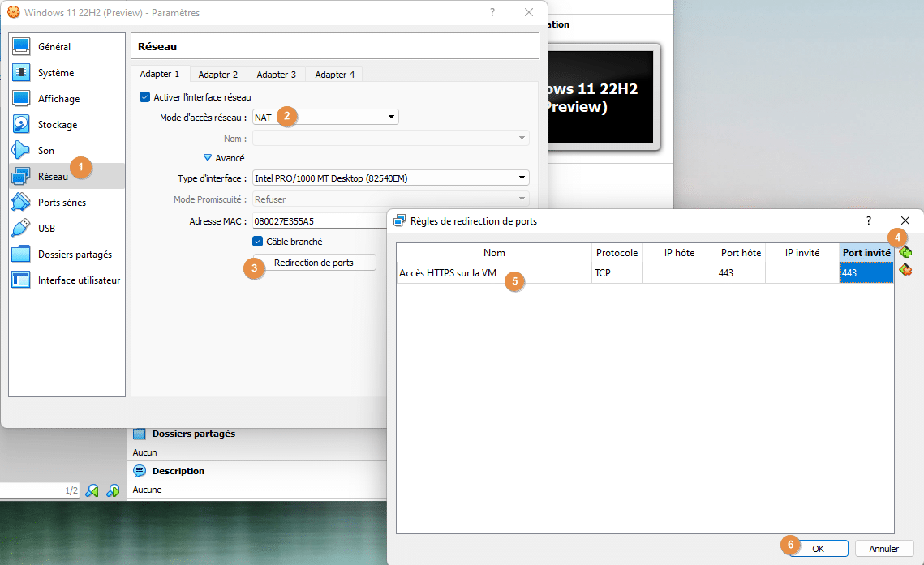Edit the Port invité 443 value

(x=866, y=272)
